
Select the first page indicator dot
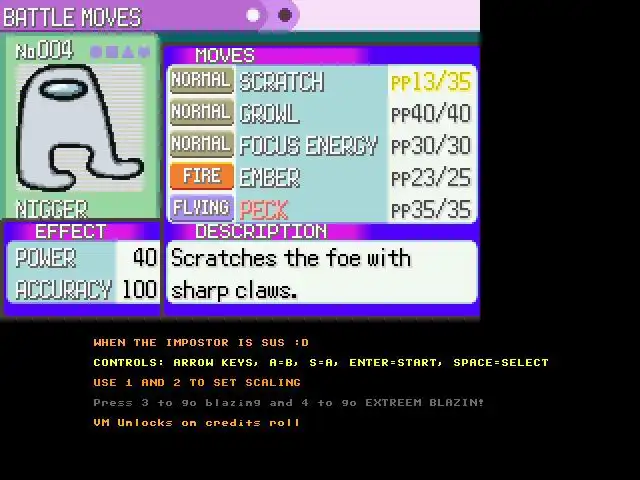tap(253, 16)
